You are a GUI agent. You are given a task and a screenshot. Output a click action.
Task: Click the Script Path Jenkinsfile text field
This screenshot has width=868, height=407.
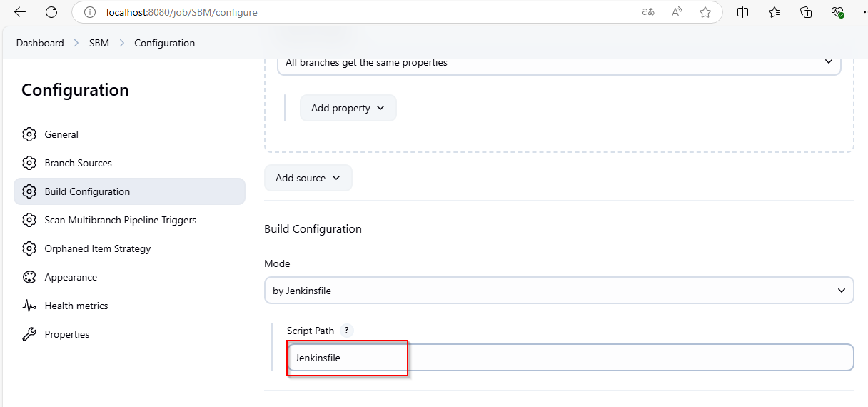coord(570,358)
